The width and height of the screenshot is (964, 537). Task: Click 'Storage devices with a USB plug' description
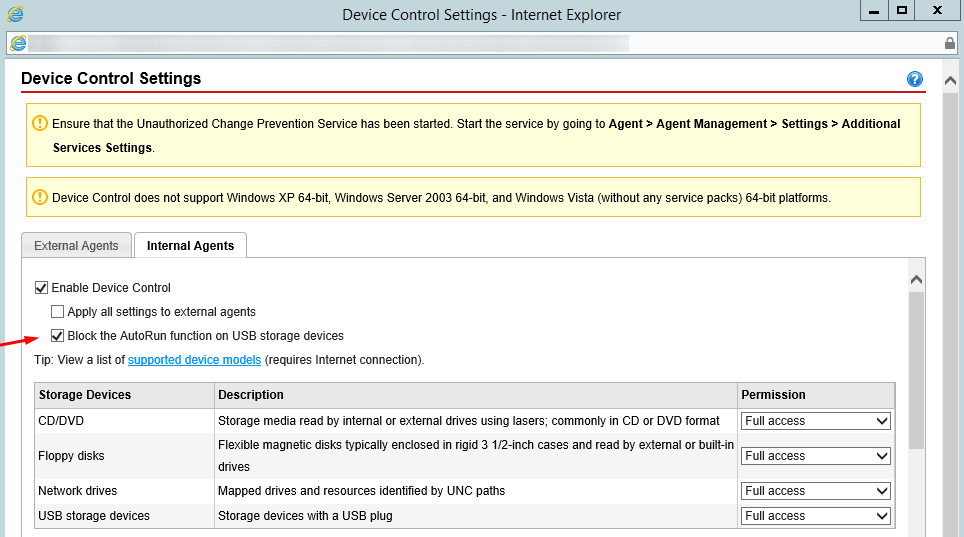pyautogui.click(x=305, y=515)
